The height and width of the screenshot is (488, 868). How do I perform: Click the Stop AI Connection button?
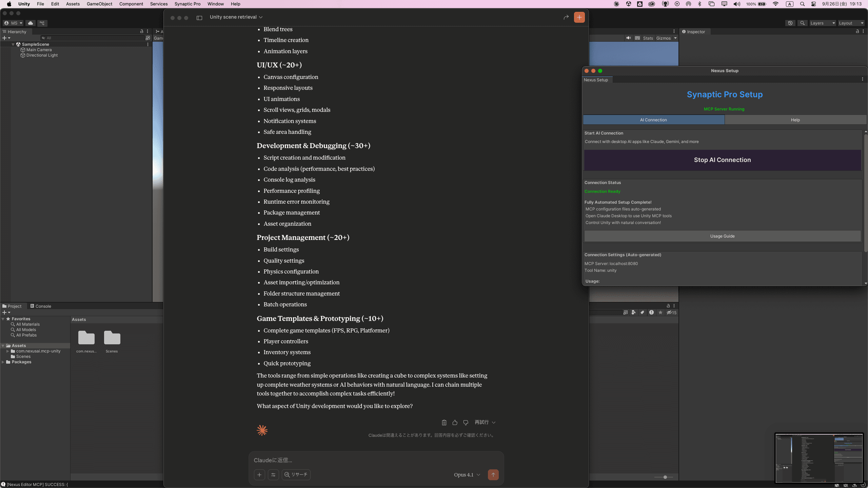(722, 160)
